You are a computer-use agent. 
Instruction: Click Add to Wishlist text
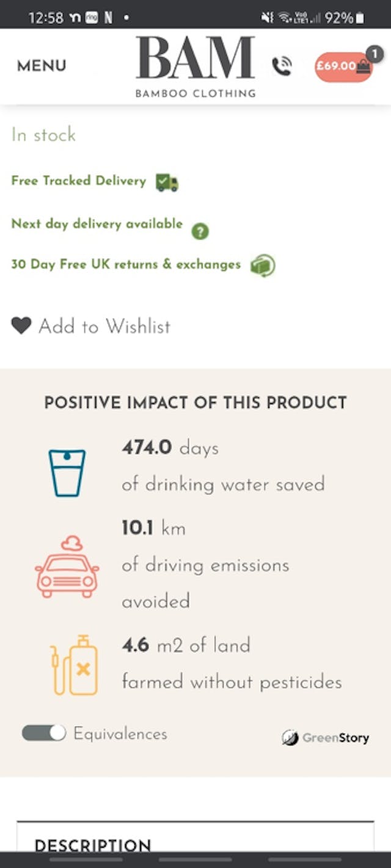point(104,327)
